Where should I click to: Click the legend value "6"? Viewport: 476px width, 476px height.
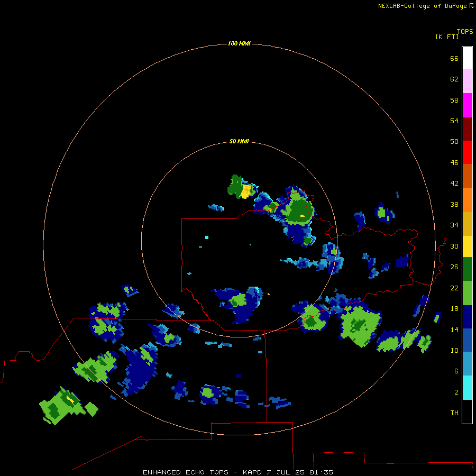(456, 371)
